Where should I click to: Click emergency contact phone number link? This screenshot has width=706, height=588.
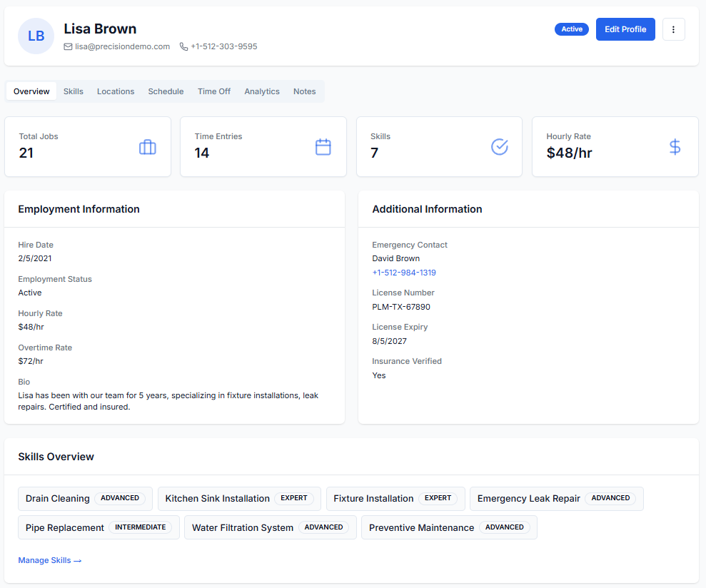tap(404, 273)
